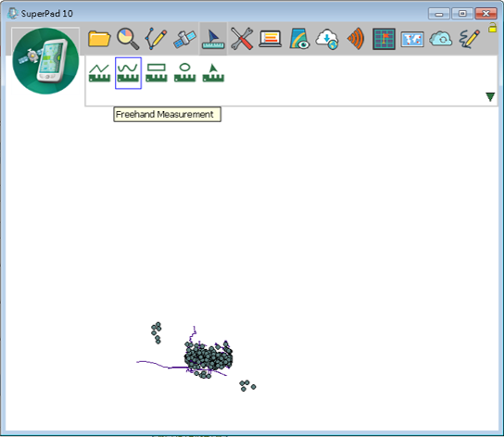Screen dimensions: 504x437
Task: Click the cloud download globe icon
Action: 327,39
